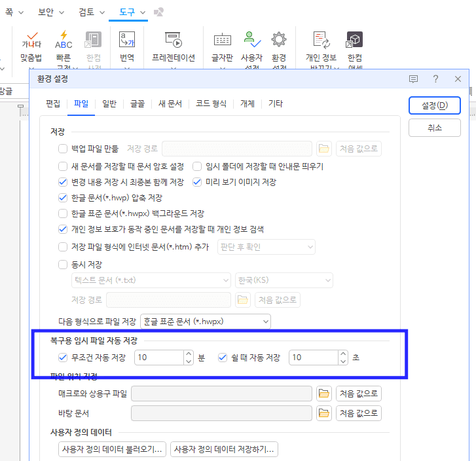Switch to the 새 문서 tab

coord(170,104)
